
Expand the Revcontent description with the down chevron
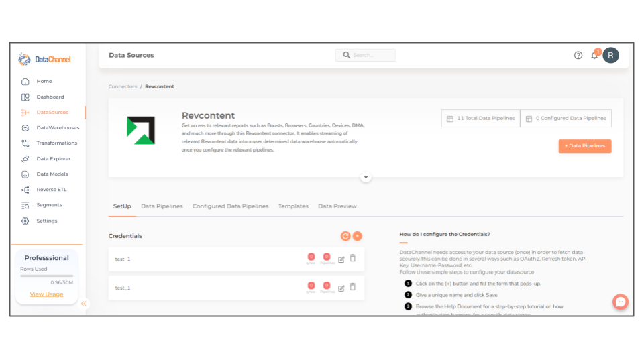(x=366, y=177)
